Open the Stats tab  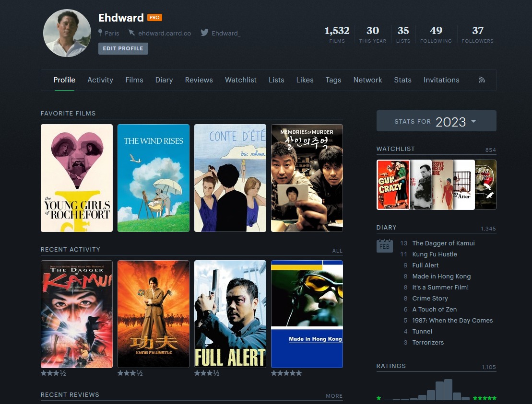402,80
